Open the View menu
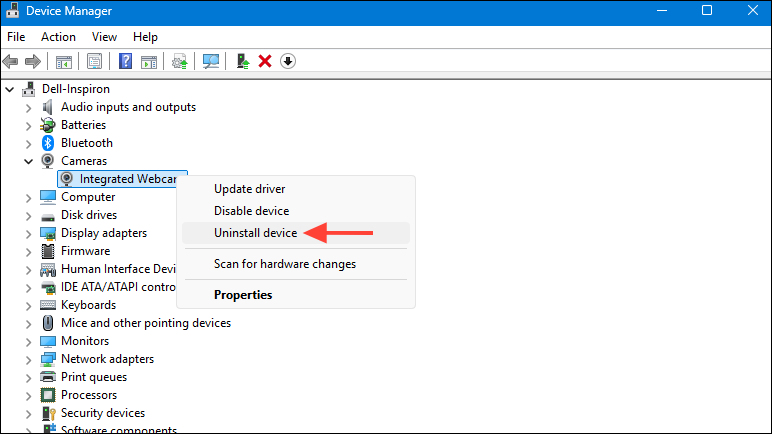The image size is (772, 434). pyautogui.click(x=104, y=37)
